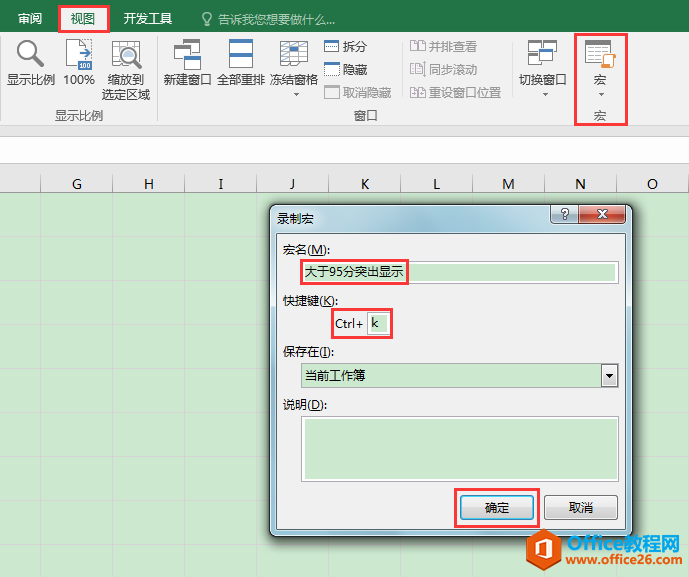
Task: Expand the Macros (宏) dropdown arrow
Action: pyautogui.click(x=601, y=94)
